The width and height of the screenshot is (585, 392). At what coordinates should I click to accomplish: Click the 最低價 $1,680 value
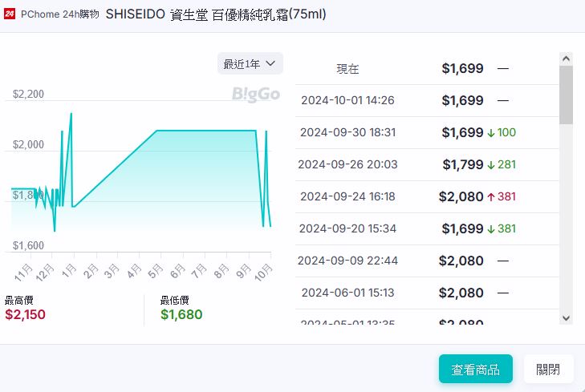coord(181,314)
